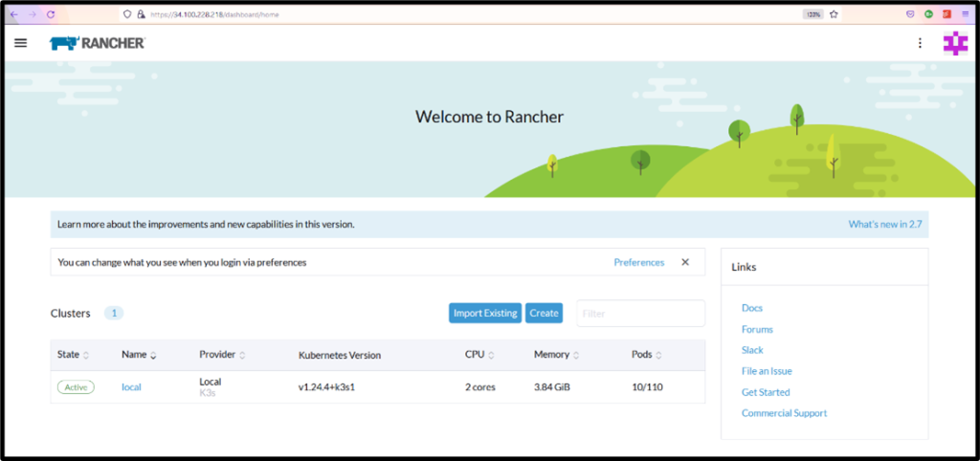Dismiss the preferences notice with X

pyautogui.click(x=685, y=262)
